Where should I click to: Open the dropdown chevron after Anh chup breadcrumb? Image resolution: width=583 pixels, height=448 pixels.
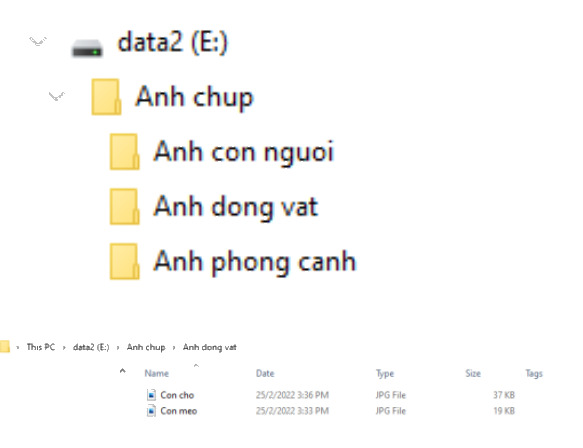tap(174, 348)
